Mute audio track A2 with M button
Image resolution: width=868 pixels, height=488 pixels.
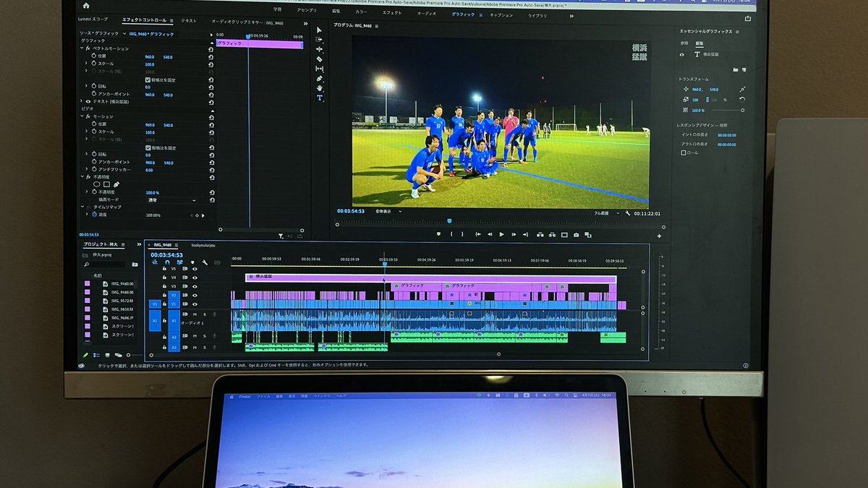195,337
